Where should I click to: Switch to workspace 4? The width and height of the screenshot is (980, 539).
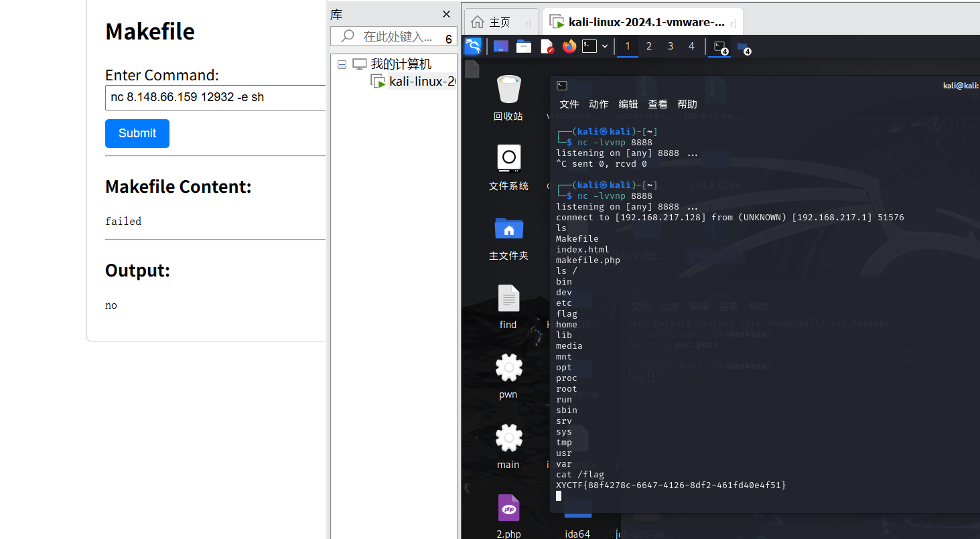[692, 46]
